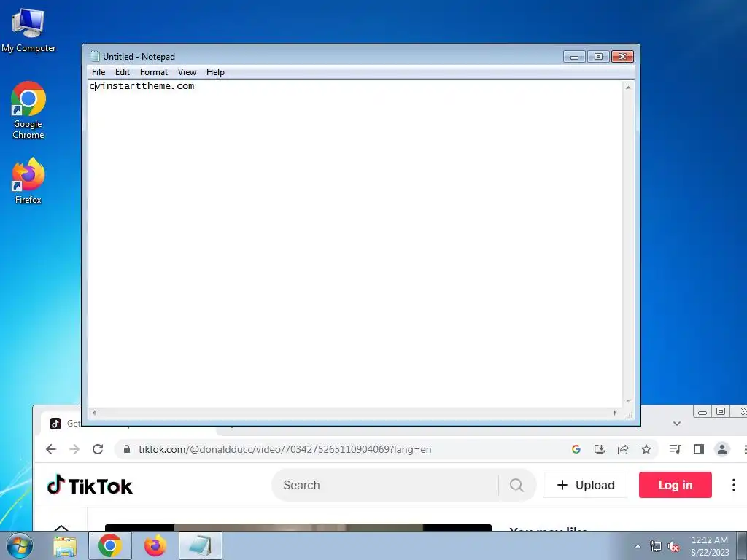Switch to Chrome via taskbar icon
747x560 pixels.
(110, 545)
